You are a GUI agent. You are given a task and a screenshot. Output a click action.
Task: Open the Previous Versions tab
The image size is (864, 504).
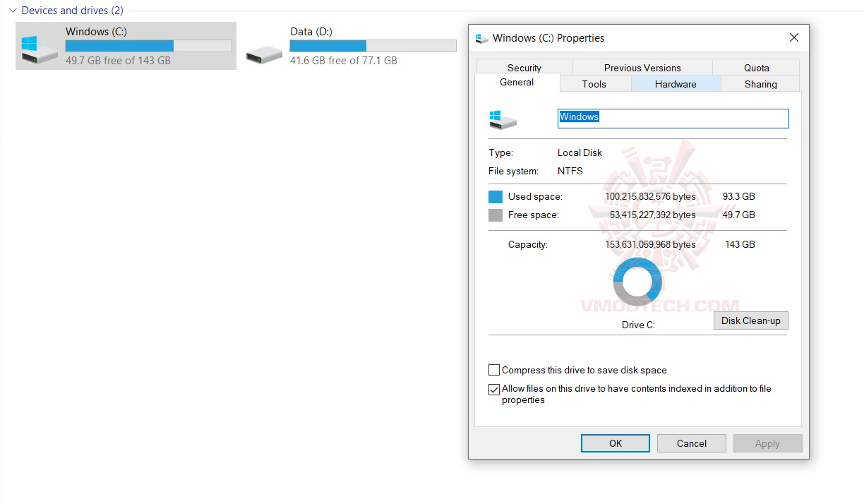pyautogui.click(x=642, y=67)
